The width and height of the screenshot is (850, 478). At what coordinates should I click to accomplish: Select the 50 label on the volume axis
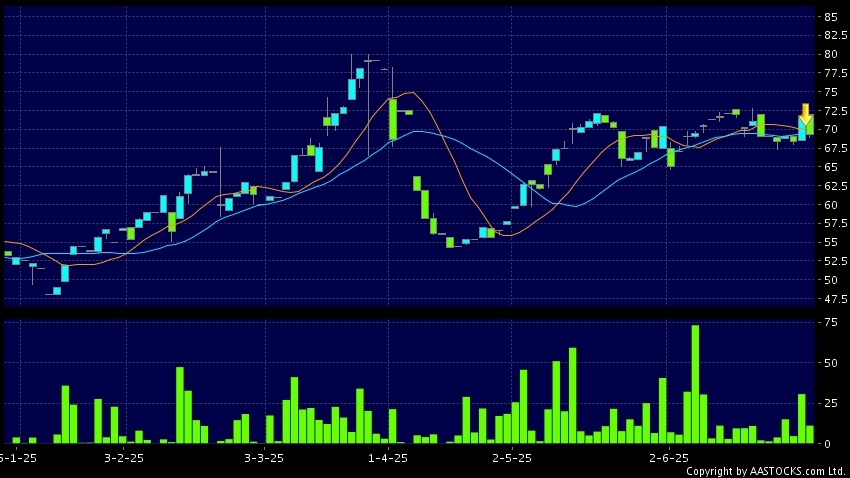pos(830,363)
